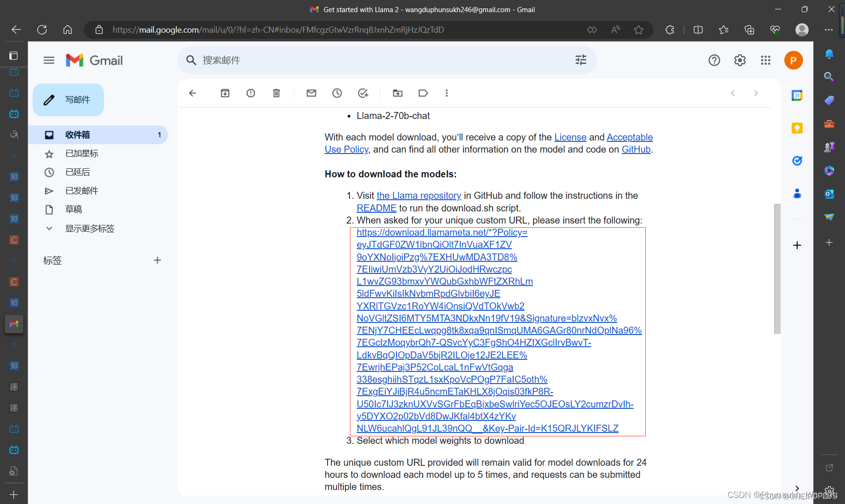
Task: Open Google account avatar P
Action: coord(793,60)
